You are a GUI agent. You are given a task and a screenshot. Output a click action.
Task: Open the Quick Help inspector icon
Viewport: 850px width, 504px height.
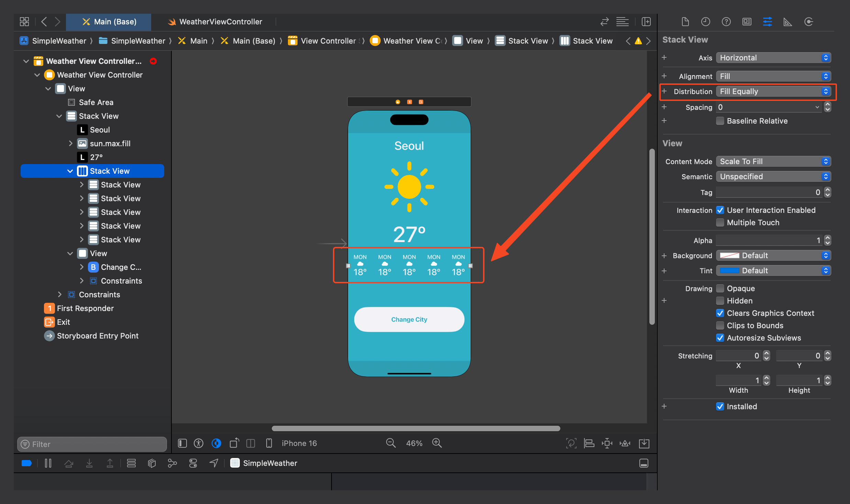[726, 22]
